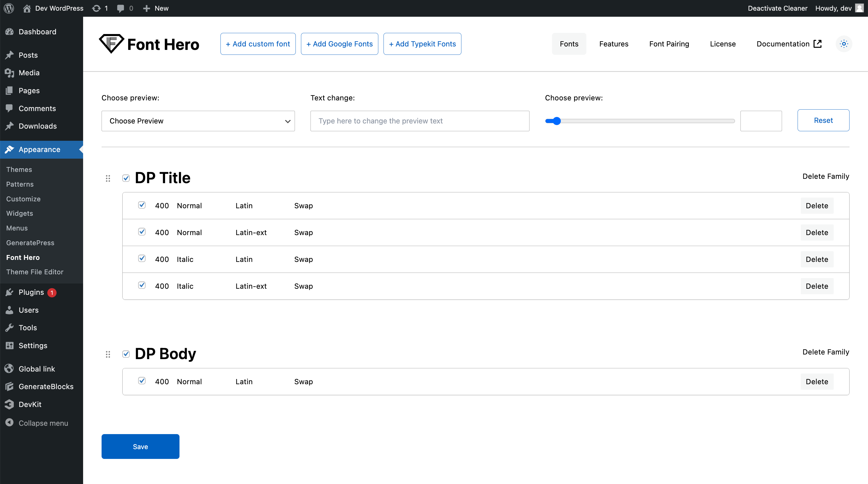Click the Add Google Fonts button
Viewport: 868px width, 484px height.
pos(339,44)
